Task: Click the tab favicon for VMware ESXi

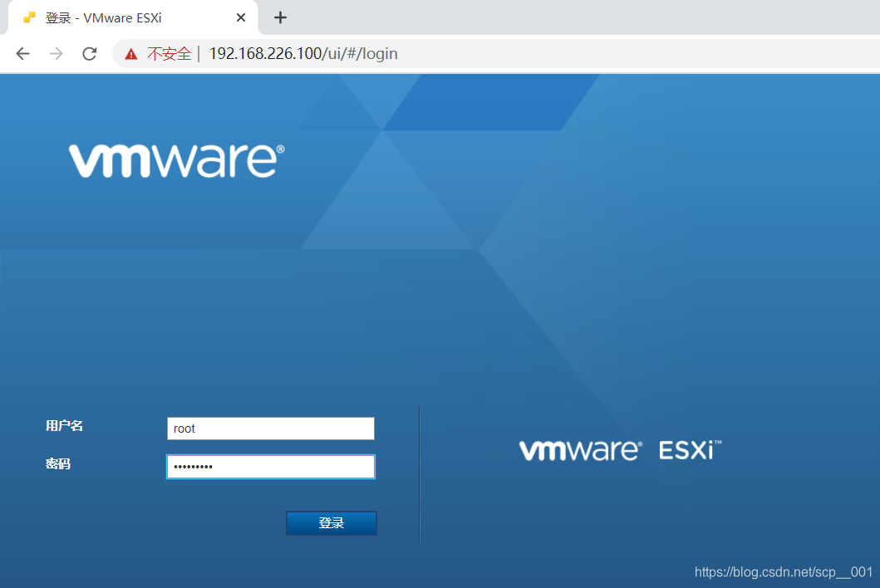Action: pyautogui.click(x=29, y=18)
